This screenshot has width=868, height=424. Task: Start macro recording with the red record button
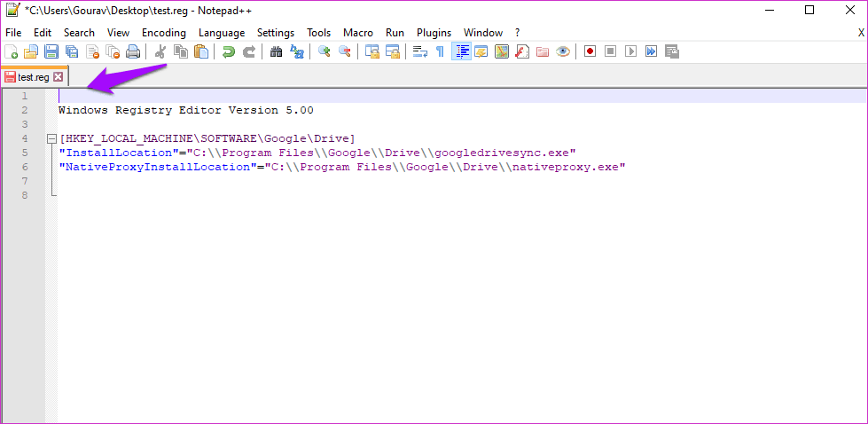[x=590, y=51]
